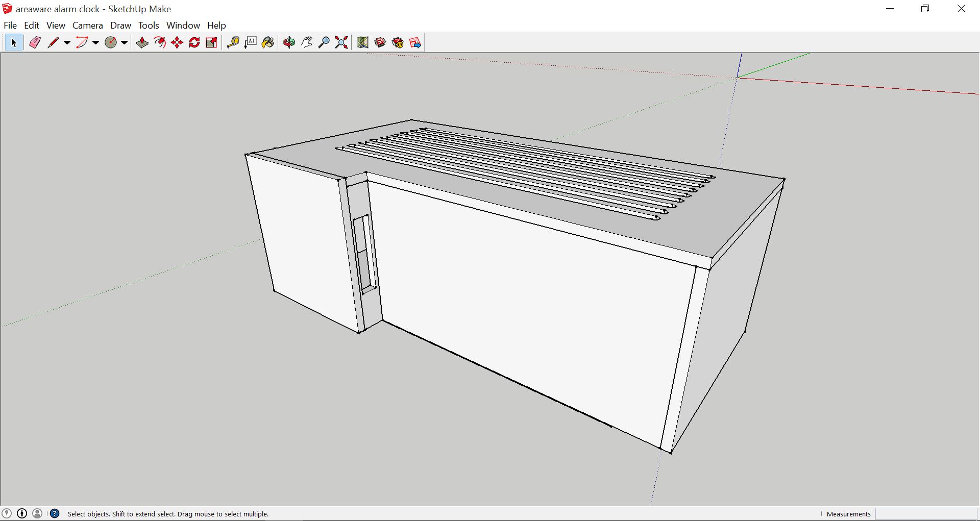Image resolution: width=980 pixels, height=521 pixels.
Task: Click the geo-location status icon
Action: point(7,513)
